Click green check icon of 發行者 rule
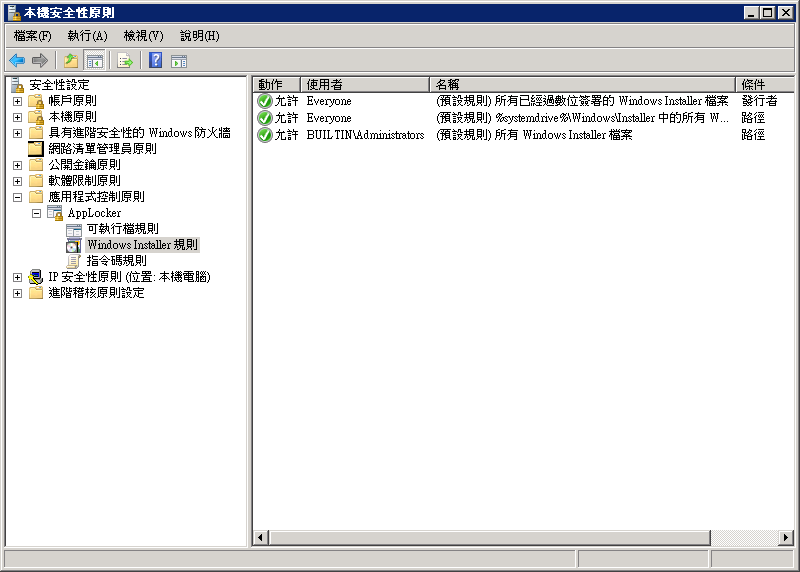 tap(265, 101)
